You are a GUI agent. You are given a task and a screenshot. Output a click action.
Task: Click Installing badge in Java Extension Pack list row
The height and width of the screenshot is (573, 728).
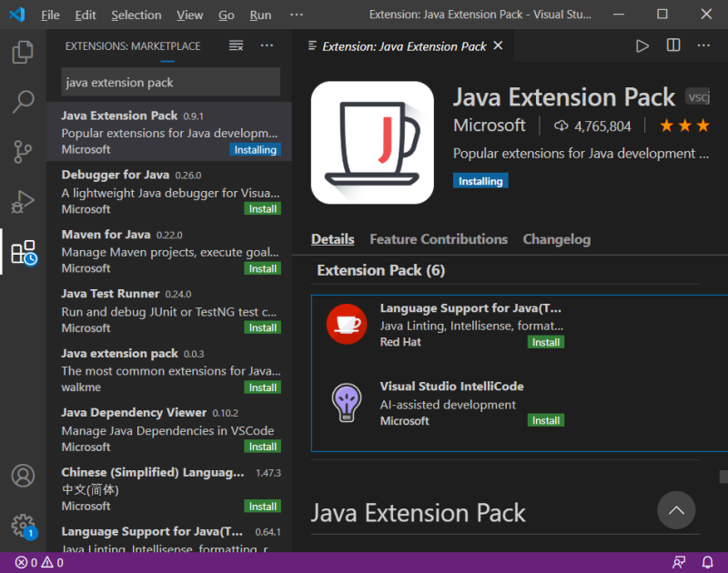[x=255, y=149]
